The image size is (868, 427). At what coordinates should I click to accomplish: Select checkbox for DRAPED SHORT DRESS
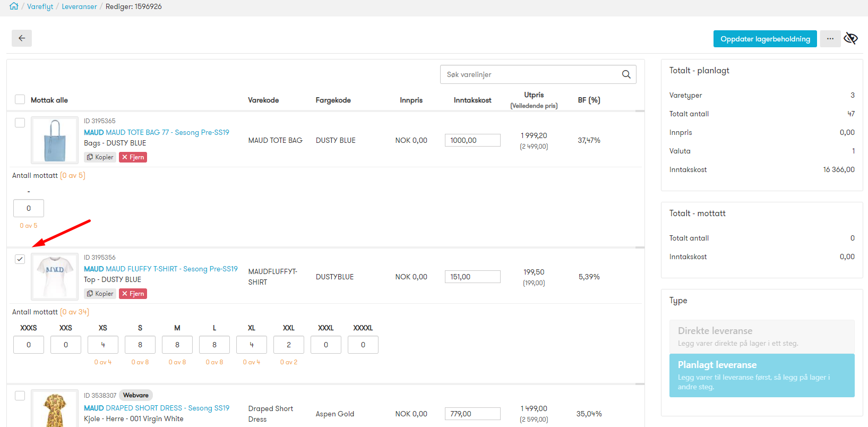pos(20,396)
